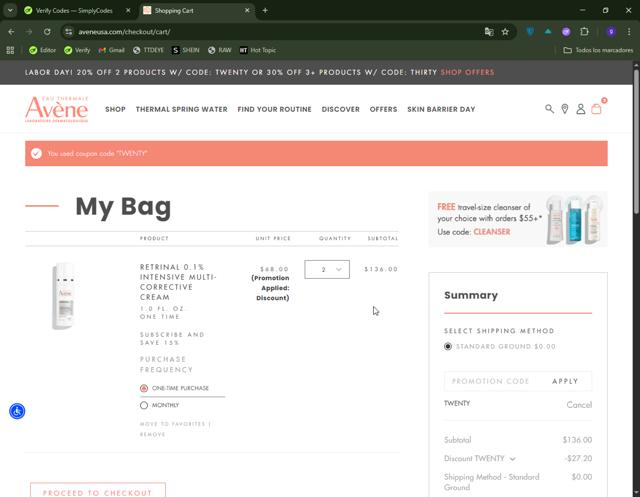The image size is (640, 497).
Task: Open the quantity dropdown showing 2
Action: click(327, 269)
